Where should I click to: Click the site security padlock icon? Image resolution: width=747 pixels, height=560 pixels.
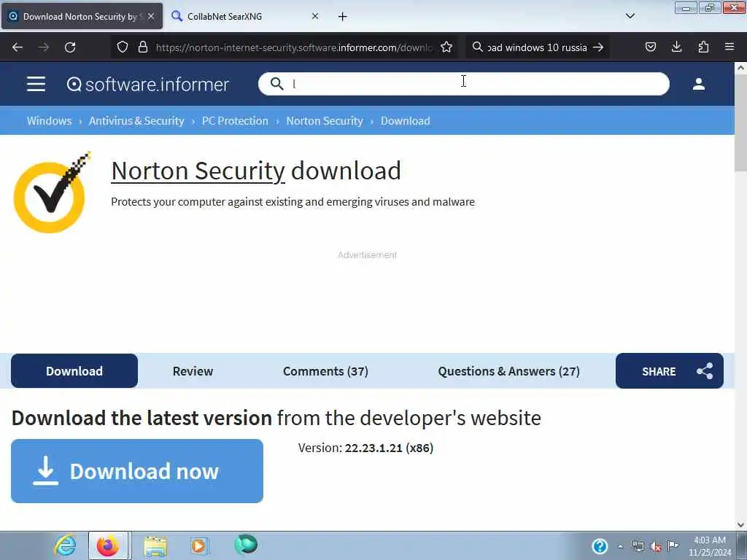pos(142,47)
